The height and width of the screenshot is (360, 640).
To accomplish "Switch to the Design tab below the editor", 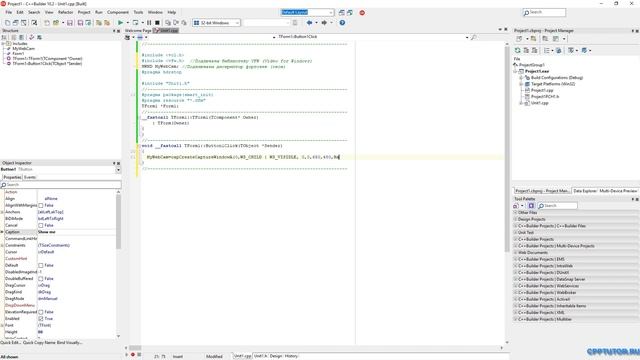I will 276,356.
